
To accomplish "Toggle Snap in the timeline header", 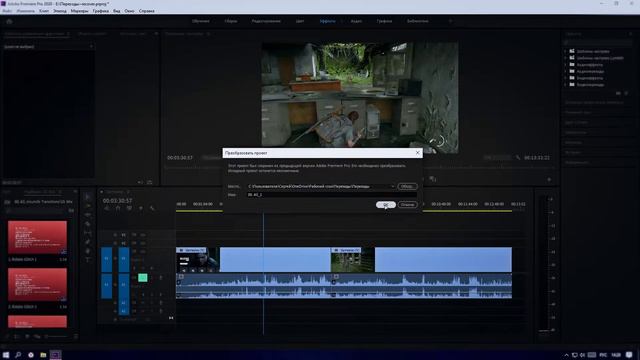I will (x=118, y=208).
